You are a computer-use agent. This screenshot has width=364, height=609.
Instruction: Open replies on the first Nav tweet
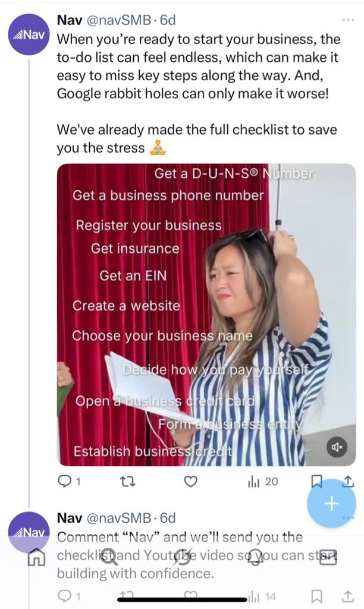[69, 482]
